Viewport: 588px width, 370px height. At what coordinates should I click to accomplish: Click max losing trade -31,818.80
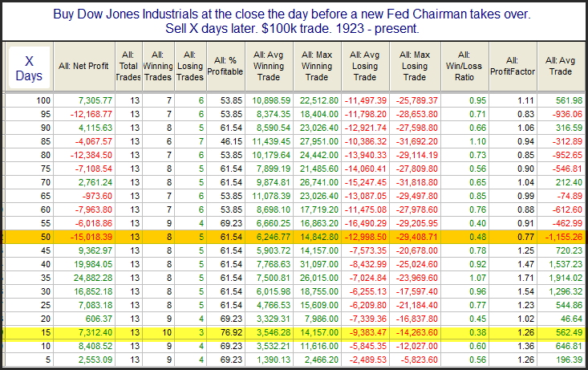click(x=416, y=182)
